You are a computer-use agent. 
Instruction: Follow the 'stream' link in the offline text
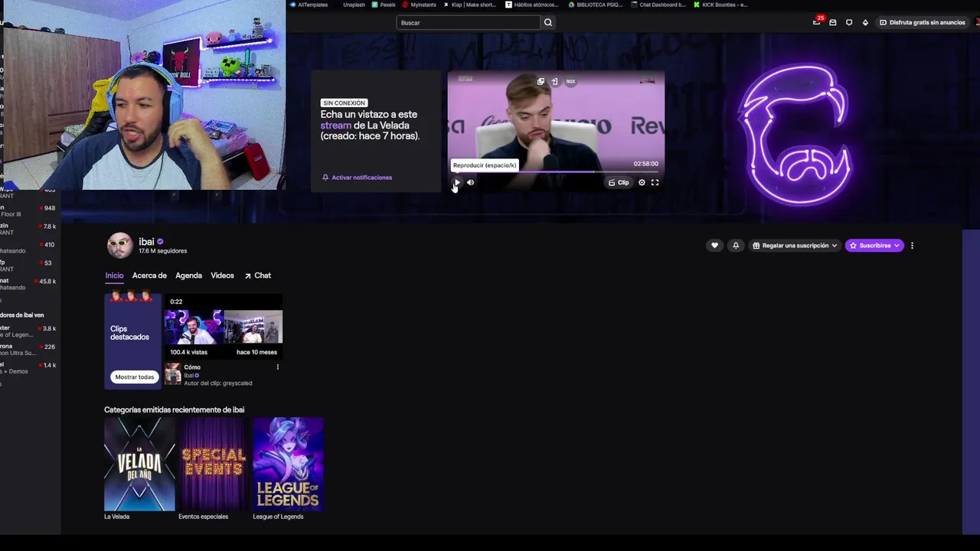point(335,125)
